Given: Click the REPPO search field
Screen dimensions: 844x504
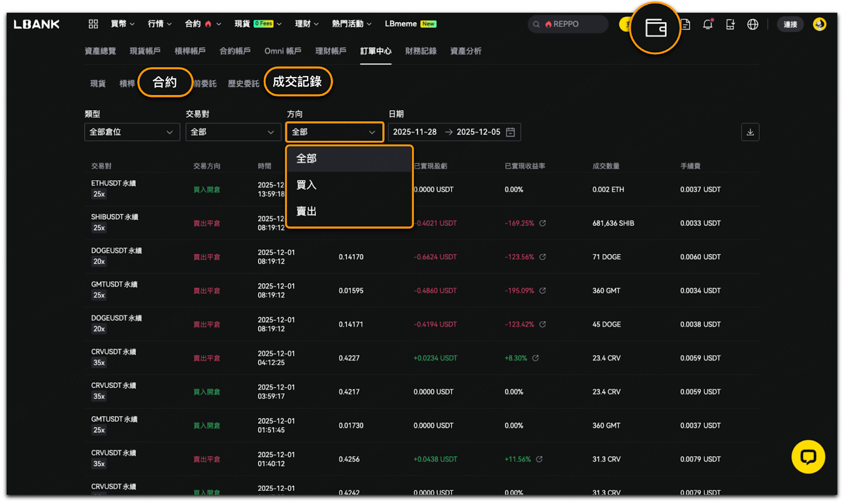Looking at the screenshot, I should [568, 24].
